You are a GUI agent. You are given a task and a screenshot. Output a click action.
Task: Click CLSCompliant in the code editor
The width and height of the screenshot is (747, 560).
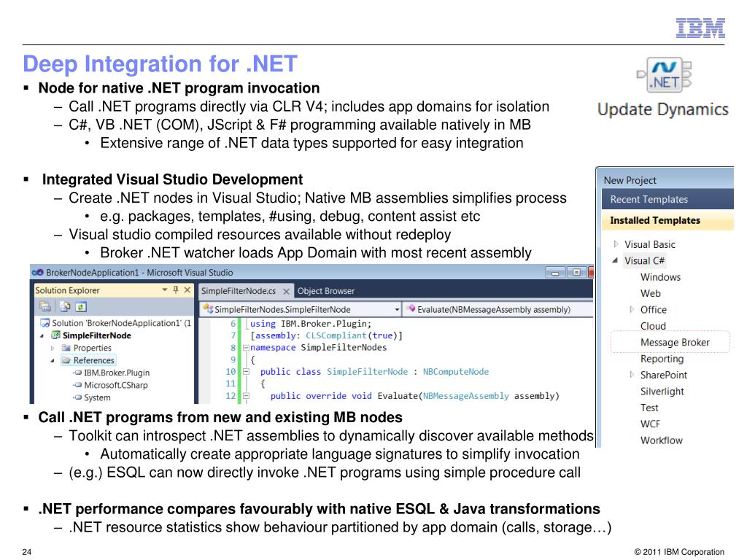(x=336, y=335)
